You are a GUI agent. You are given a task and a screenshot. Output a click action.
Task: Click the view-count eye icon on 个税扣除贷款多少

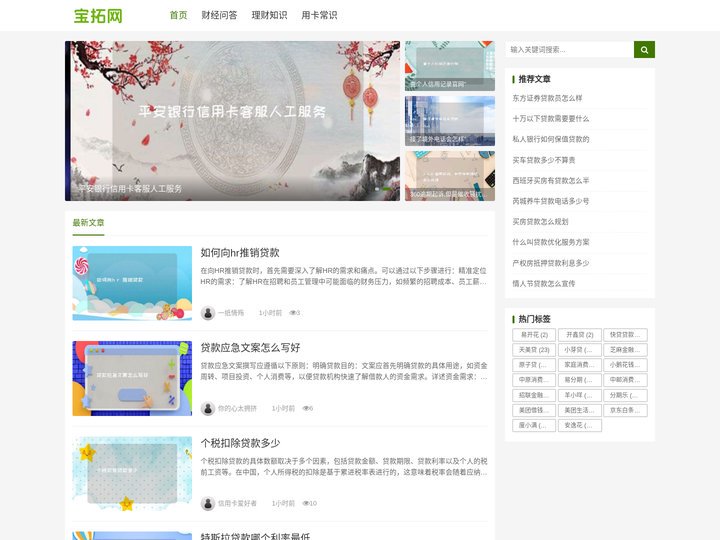coord(305,503)
